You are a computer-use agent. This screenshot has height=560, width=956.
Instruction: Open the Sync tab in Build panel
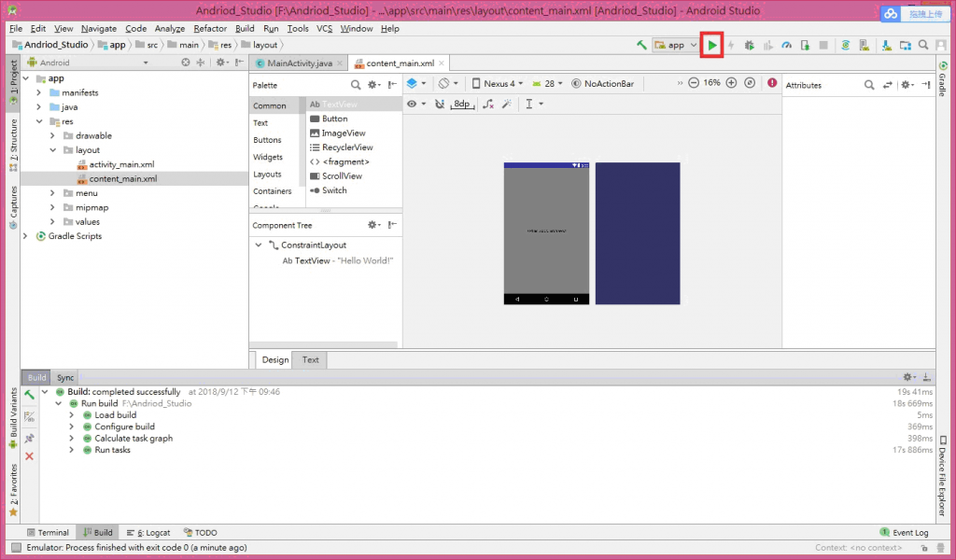tap(65, 377)
